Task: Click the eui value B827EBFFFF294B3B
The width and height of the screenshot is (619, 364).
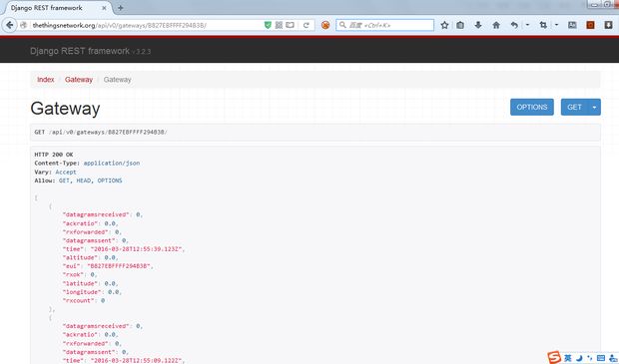Action: point(119,266)
